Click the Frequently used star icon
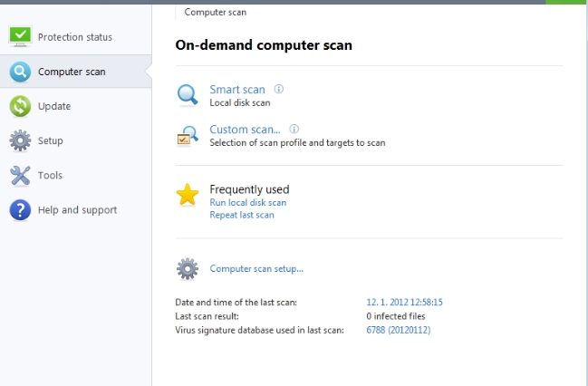This screenshot has height=386, width=588. [188, 195]
